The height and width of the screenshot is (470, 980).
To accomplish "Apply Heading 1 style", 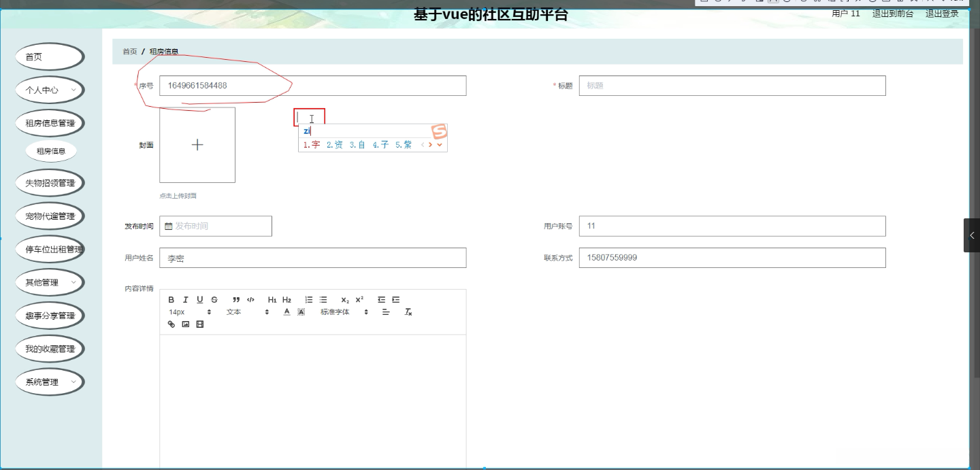I will coord(272,300).
